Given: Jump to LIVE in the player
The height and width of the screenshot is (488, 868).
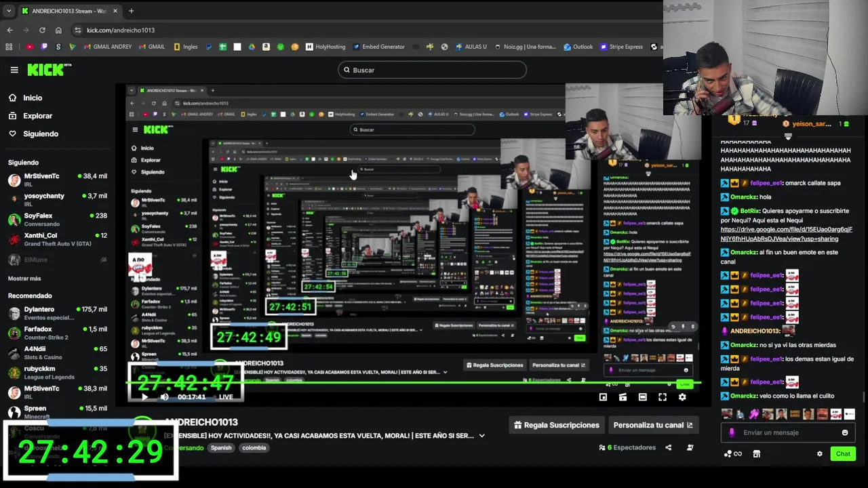Looking at the screenshot, I should 226,397.
